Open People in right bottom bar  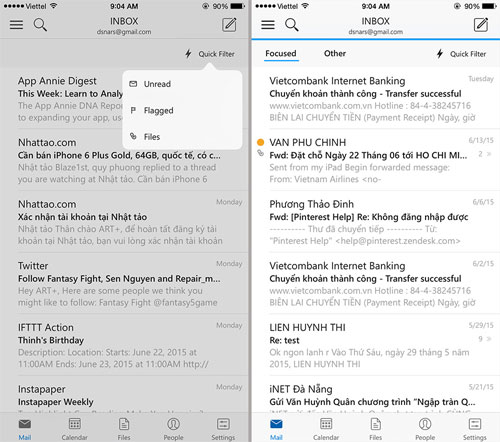coord(425,429)
